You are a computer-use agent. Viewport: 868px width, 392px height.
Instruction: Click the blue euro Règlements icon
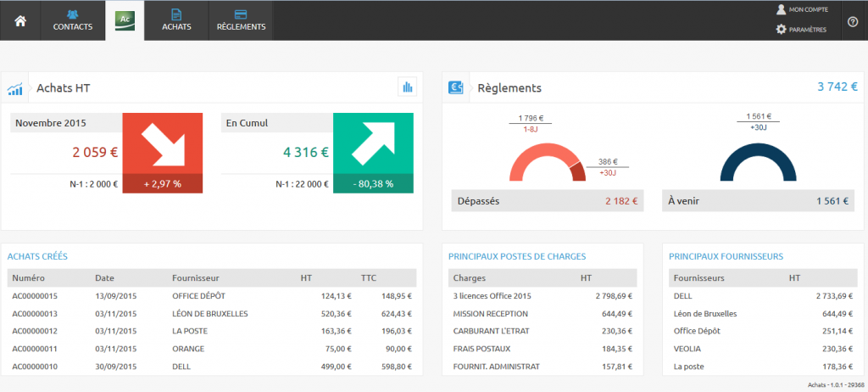click(x=457, y=87)
